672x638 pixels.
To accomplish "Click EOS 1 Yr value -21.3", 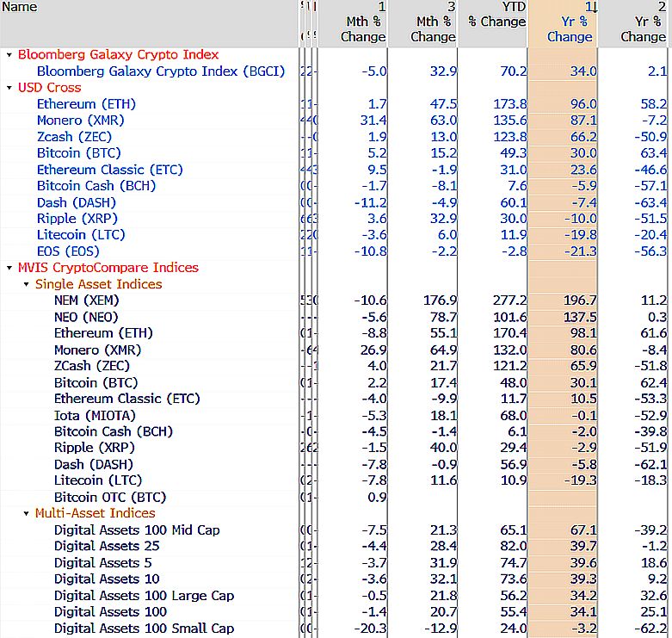I will pos(580,251).
